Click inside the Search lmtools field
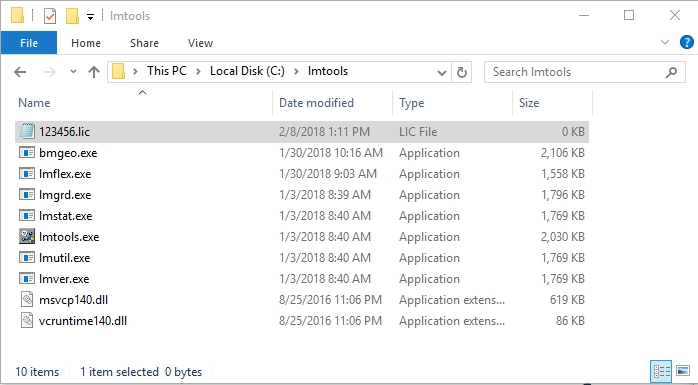698x385 pixels. [578, 72]
